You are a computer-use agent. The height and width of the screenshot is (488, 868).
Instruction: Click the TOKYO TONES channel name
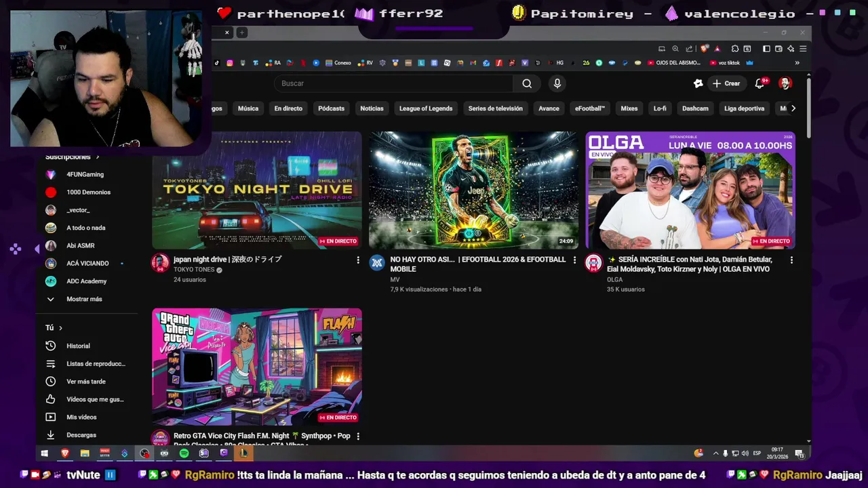(x=194, y=270)
